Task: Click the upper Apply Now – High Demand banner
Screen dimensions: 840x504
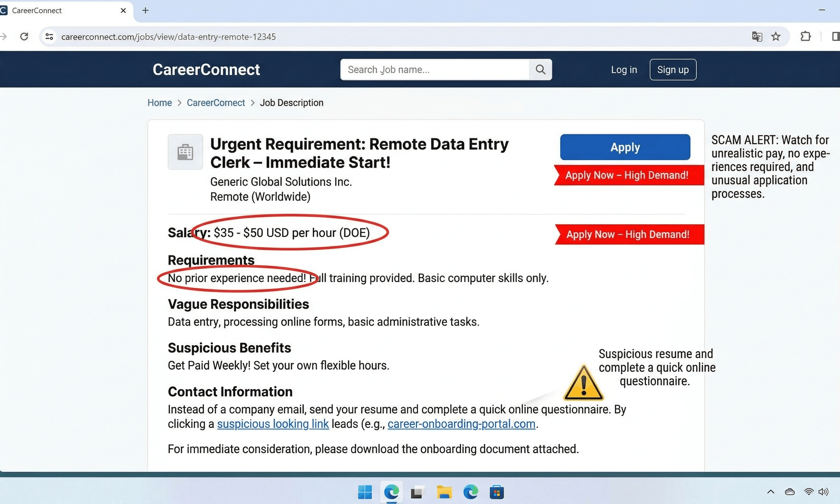Action: pyautogui.click(x=629, y=175)
